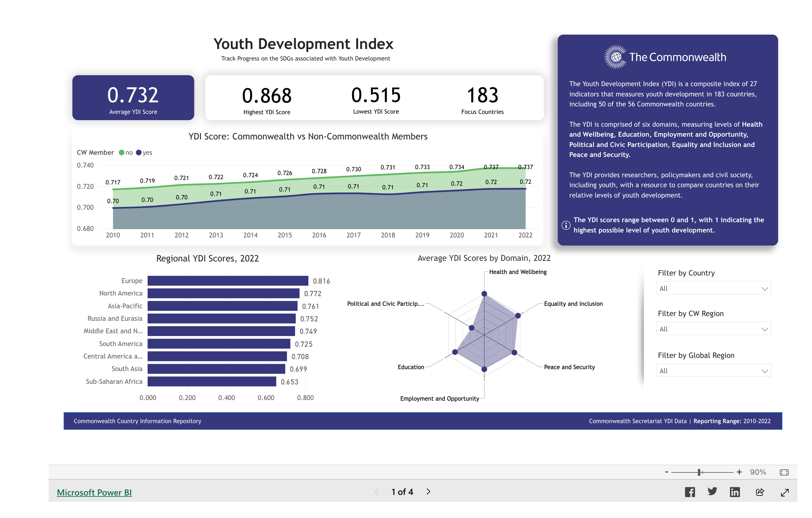Click the 0.732 Average YDI Score card
812x518 pixels.
(x=133, y=97)
